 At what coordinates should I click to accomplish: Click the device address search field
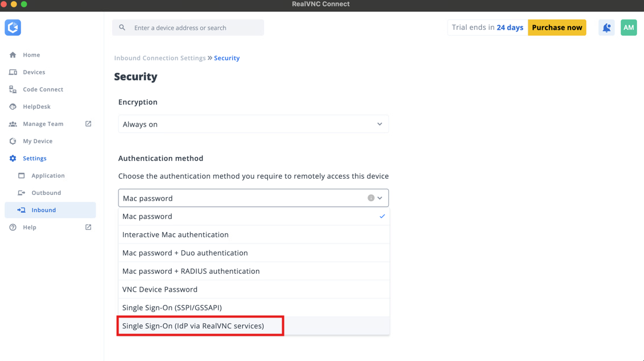tap(188, 28)
